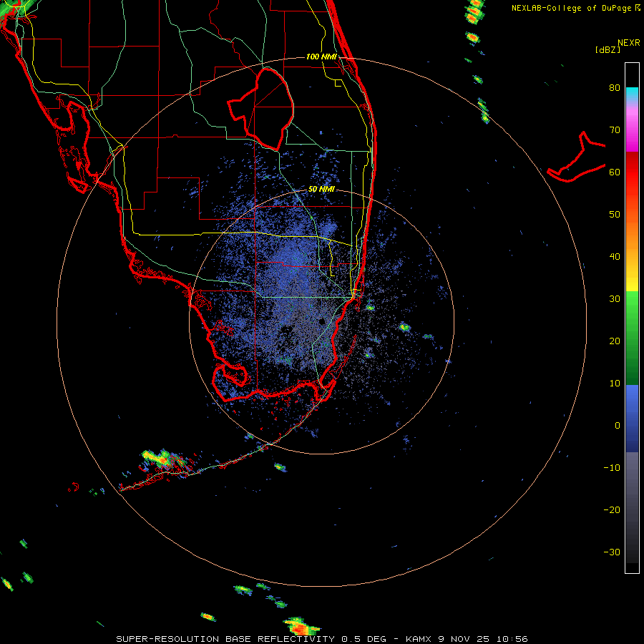Click the Lake Okeechobee outline on the map

click(261, 109)
